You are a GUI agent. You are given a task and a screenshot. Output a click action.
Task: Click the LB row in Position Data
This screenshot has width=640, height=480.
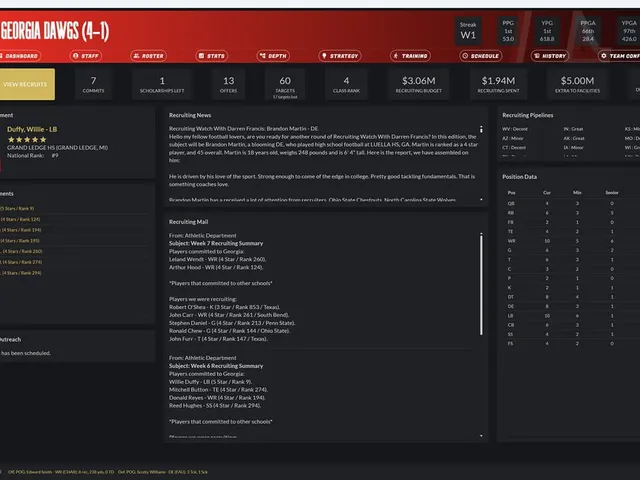(x=569, y=316)
